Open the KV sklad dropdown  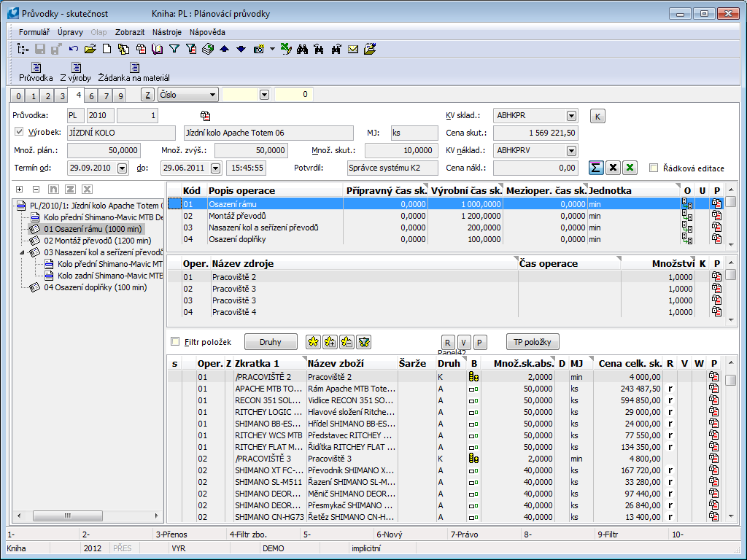tap(571, 115)
